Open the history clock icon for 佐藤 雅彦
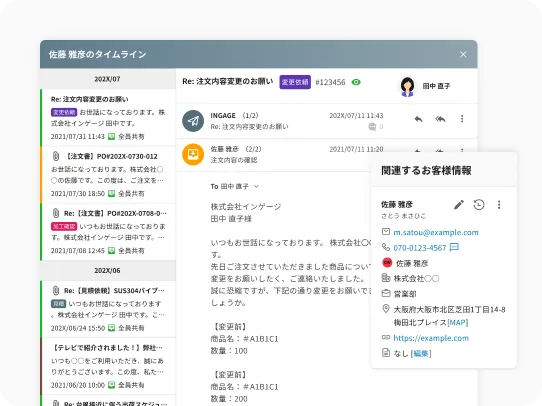 pos(479,205)
